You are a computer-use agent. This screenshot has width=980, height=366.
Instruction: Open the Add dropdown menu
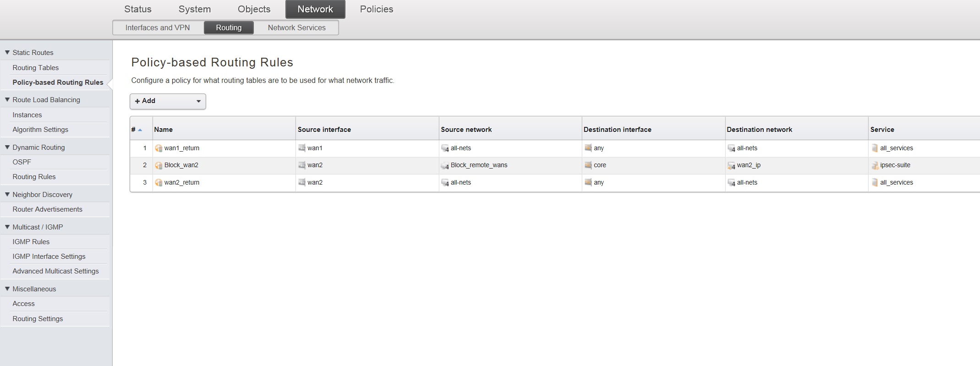[x=168, y=101]
